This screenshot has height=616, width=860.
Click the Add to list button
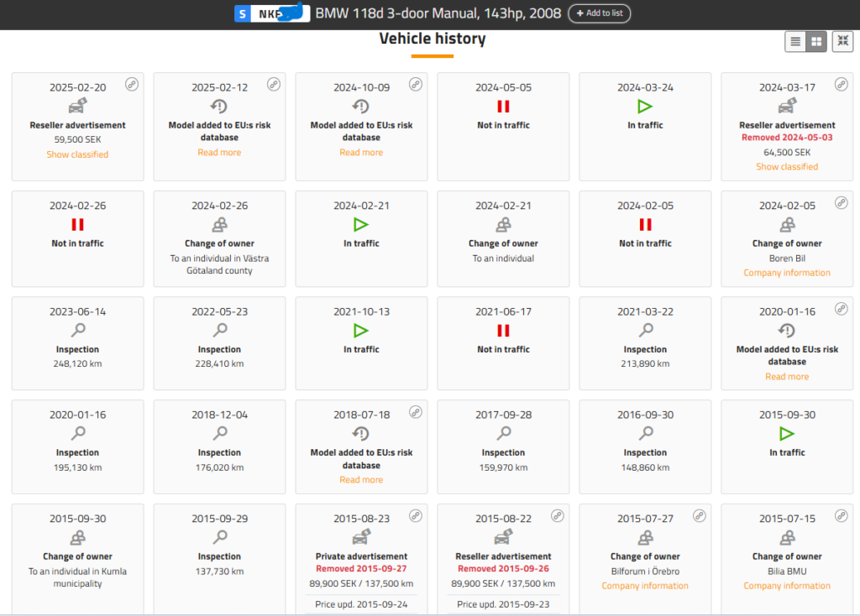tap(599, 13)
